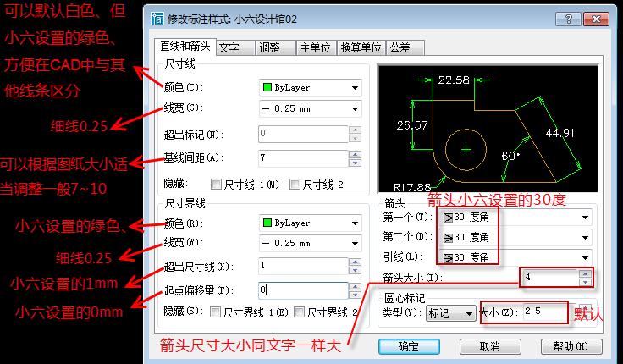Switch to the 文字 tab
This screenshot has height=364, width=623.
[x=236, y=47]
